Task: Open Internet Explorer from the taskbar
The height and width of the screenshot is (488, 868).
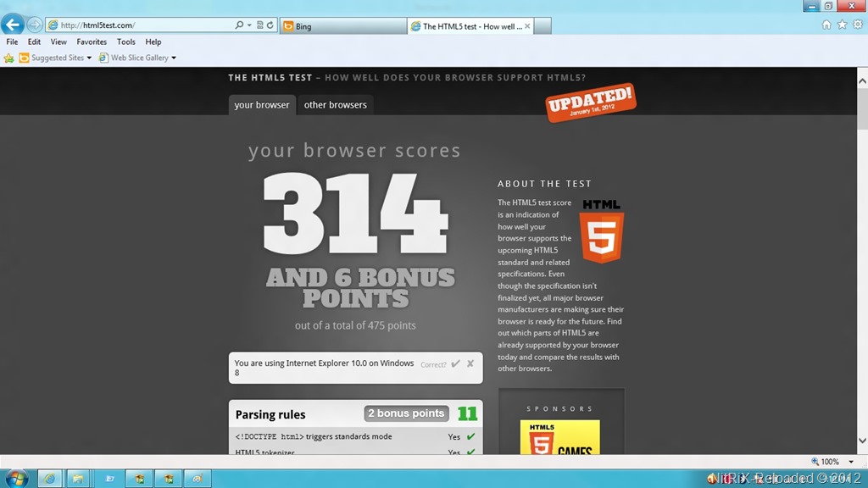Action: coord(49,479)
